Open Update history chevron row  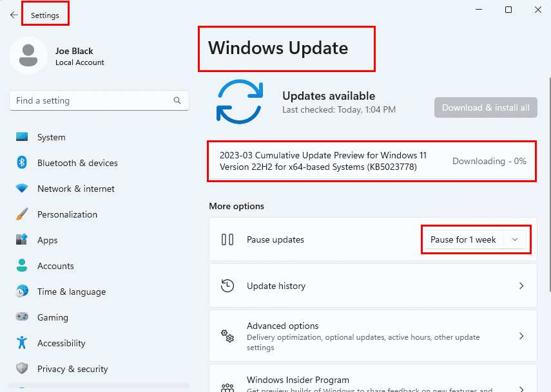click(372, 286)
